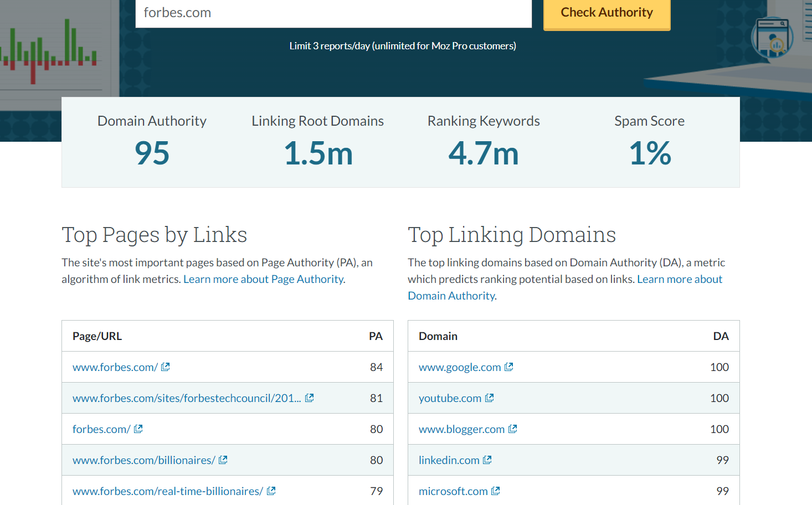Click the Page/URL column header
The width and height of the screenshot is (812, 505).
pyautogui.click(x=97, y=336)
